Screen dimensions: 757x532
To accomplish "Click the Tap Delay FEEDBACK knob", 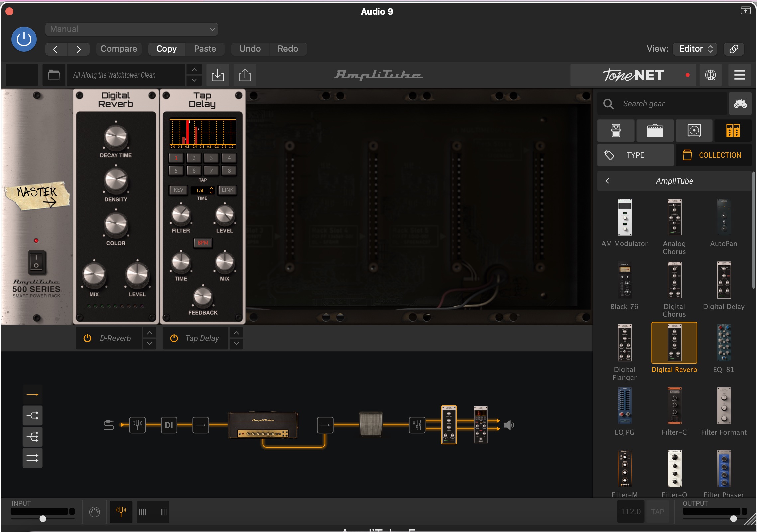I will pyautogui.click(x=203, y=296).
